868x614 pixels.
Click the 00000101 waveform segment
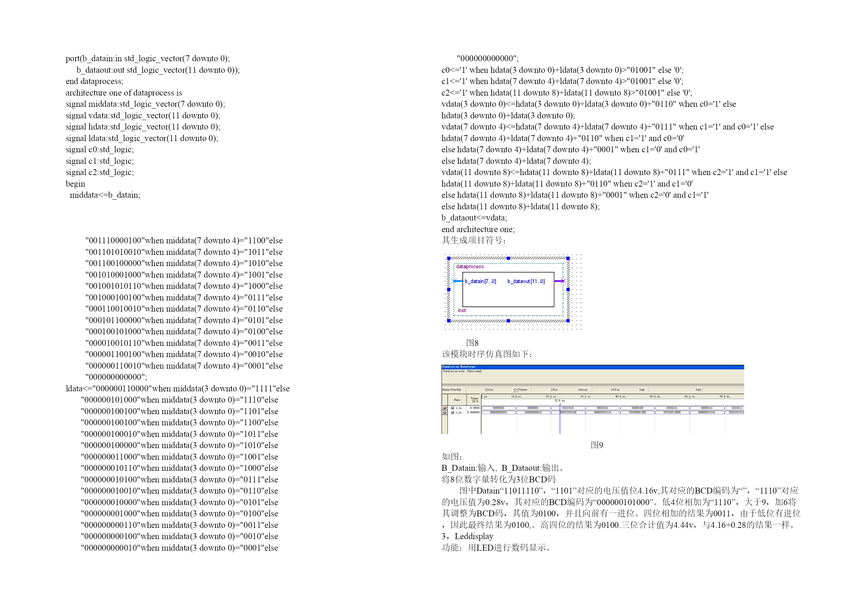(672, 408)
